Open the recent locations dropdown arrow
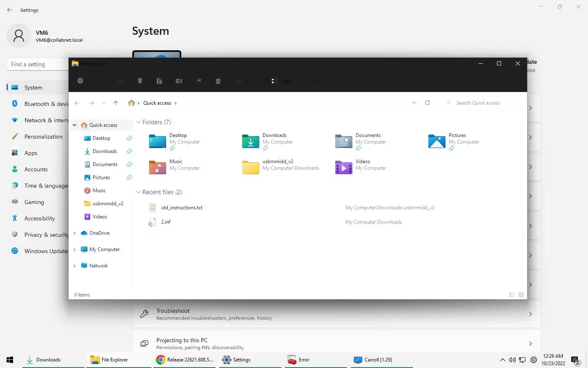Viewport: 588px width, 368px height. coord(104,103)
